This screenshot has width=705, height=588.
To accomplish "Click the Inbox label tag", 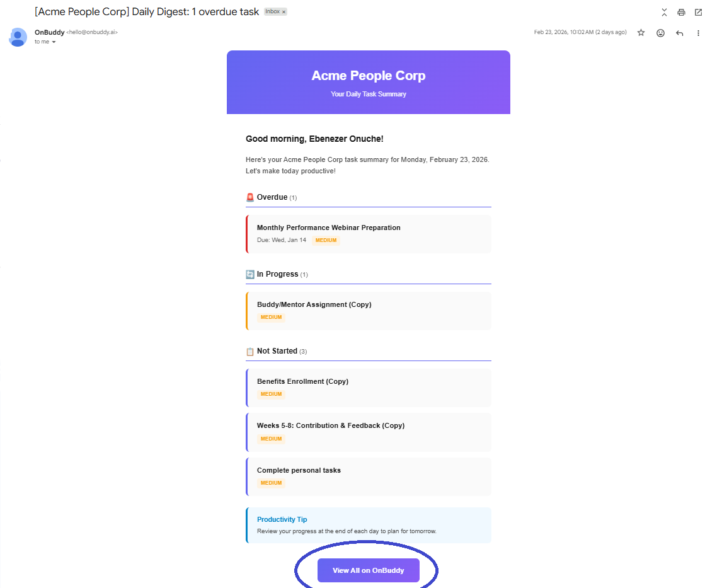I will pyautogui.click(x=272, y=12).
